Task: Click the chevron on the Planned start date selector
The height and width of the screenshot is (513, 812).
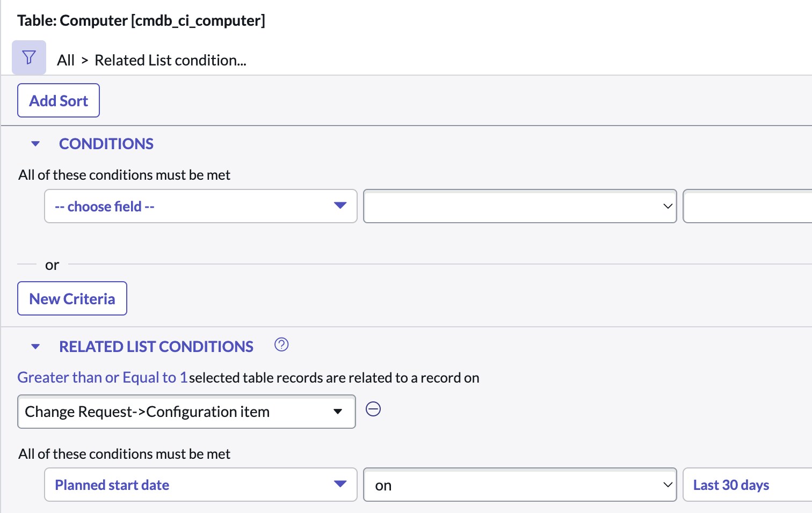Action: 340,485
